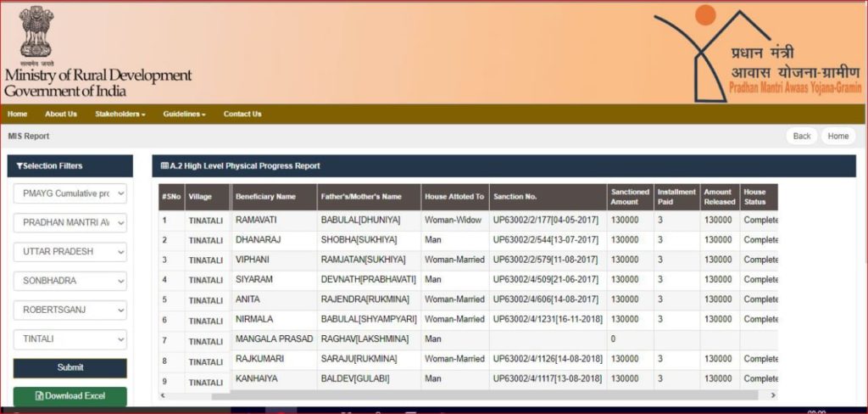Viewport: 868px width, 414px height.
Task: Select the TINTALI village dropdown
Action: point(70,339)
